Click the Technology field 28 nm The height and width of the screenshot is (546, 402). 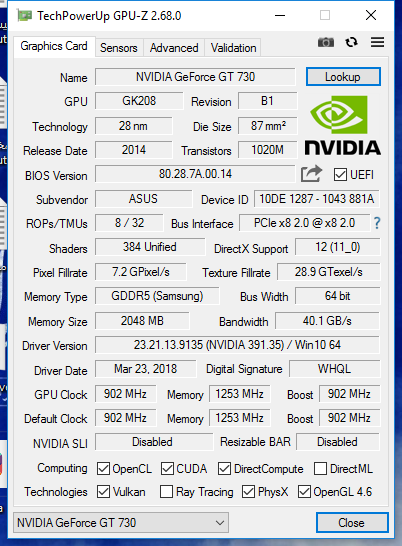click(x=133, y=126)
